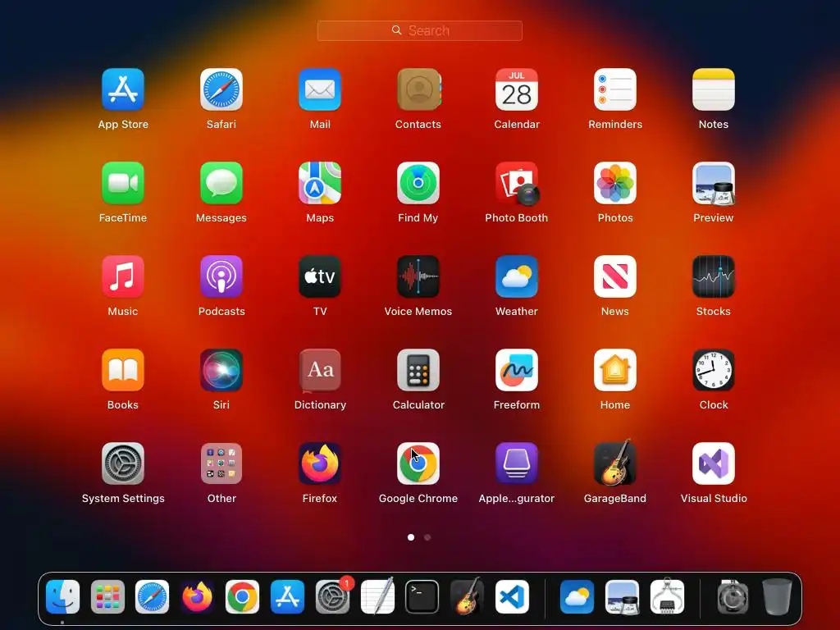840x630 pixels.
Task: Click Finder in the Dock
Action: (62, 597)
